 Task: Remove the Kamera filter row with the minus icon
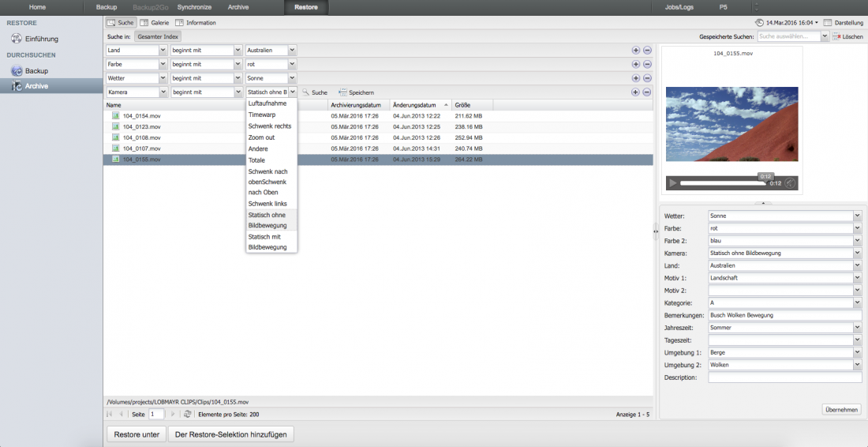tap(647, 92)
